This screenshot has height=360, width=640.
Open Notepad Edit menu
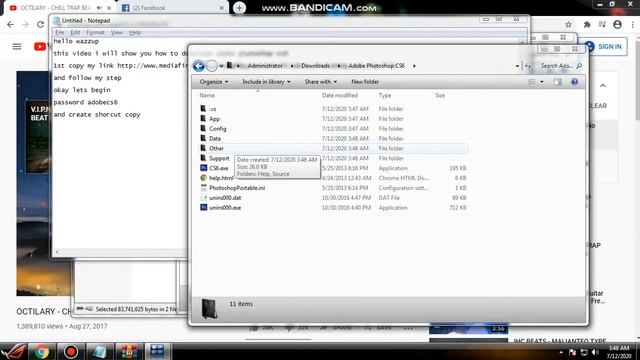click(x=75, y=33)
